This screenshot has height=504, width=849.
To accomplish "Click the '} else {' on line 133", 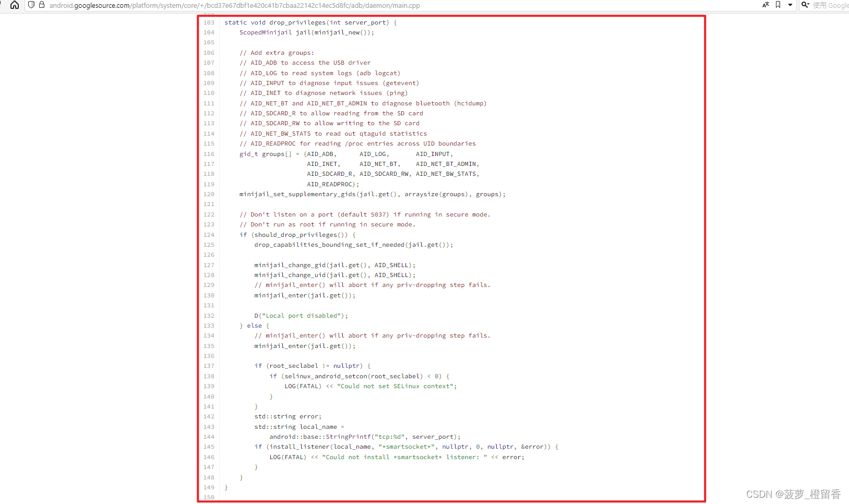I will click(254, 326).
